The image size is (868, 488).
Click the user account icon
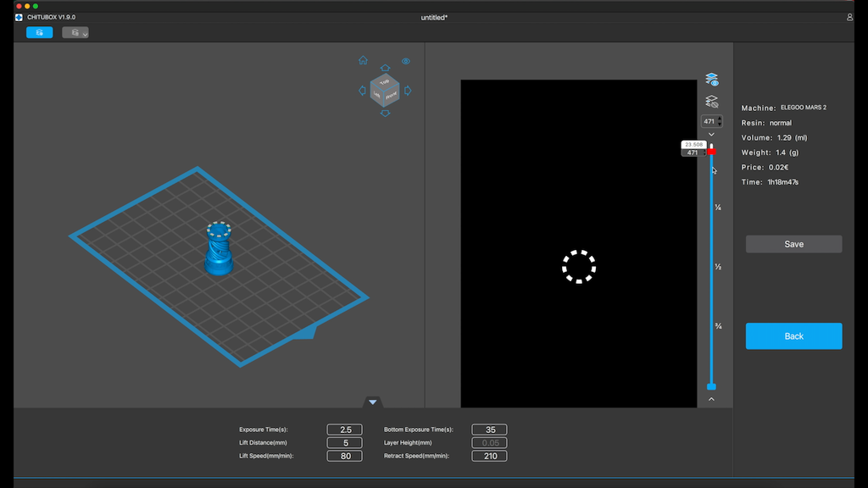click(x=850, y=17)
